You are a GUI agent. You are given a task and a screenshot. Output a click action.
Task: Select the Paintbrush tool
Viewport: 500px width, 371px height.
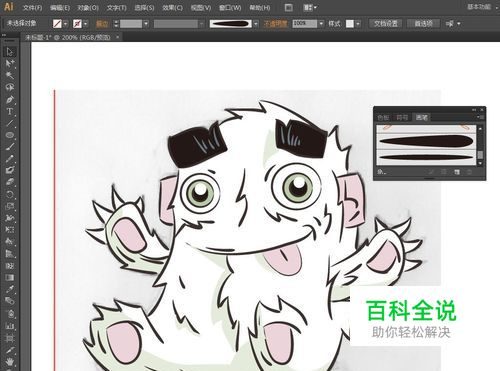pyautogui.click(x=10, y=147)
